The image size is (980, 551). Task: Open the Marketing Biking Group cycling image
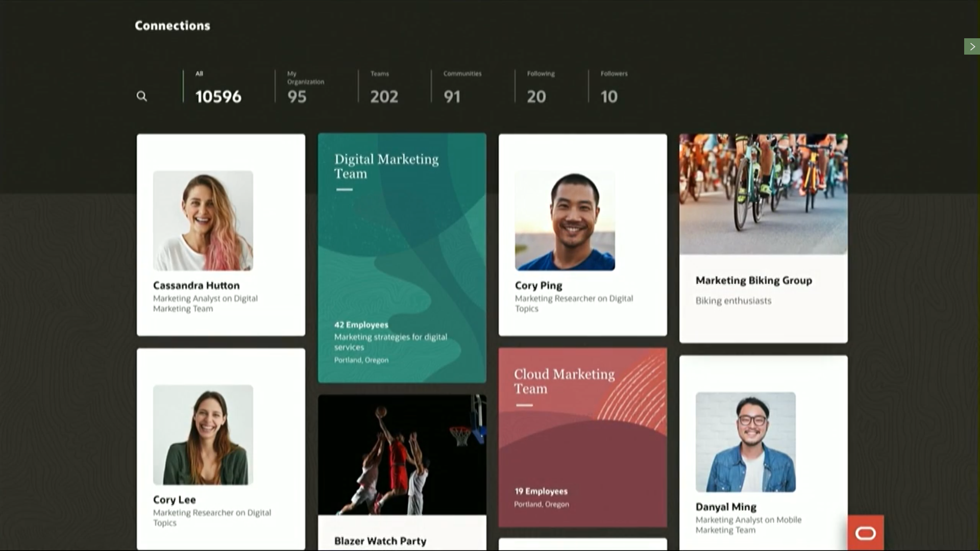[763, 194]
